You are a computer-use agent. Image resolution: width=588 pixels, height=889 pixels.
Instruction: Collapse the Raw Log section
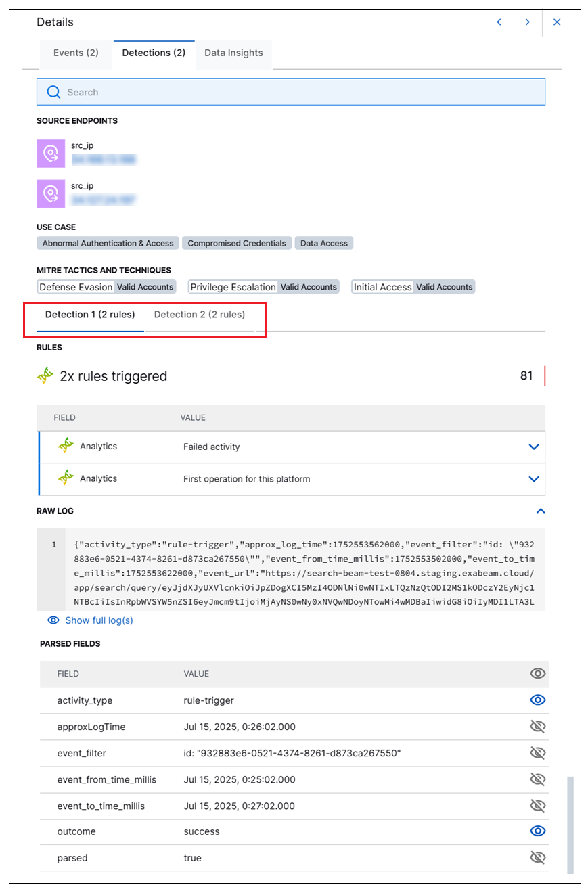click(541, 511)
